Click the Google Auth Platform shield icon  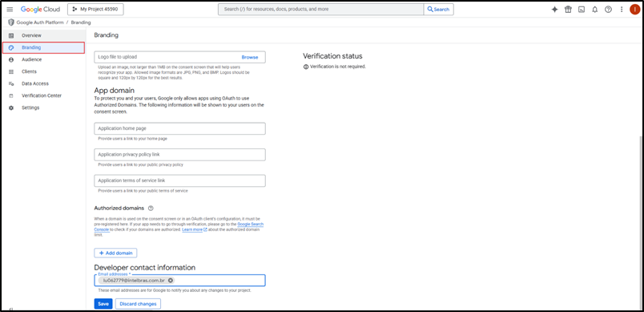coord(11,22)
